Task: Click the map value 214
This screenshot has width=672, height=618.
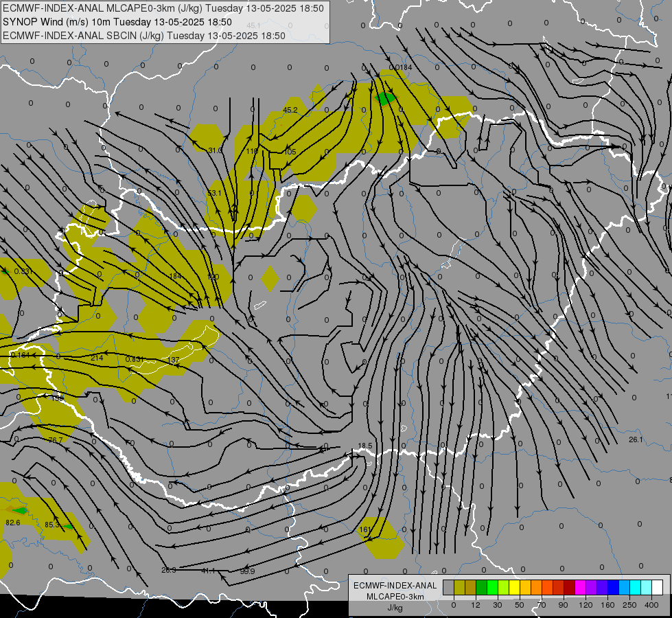Action: click(x=97, y=358)
